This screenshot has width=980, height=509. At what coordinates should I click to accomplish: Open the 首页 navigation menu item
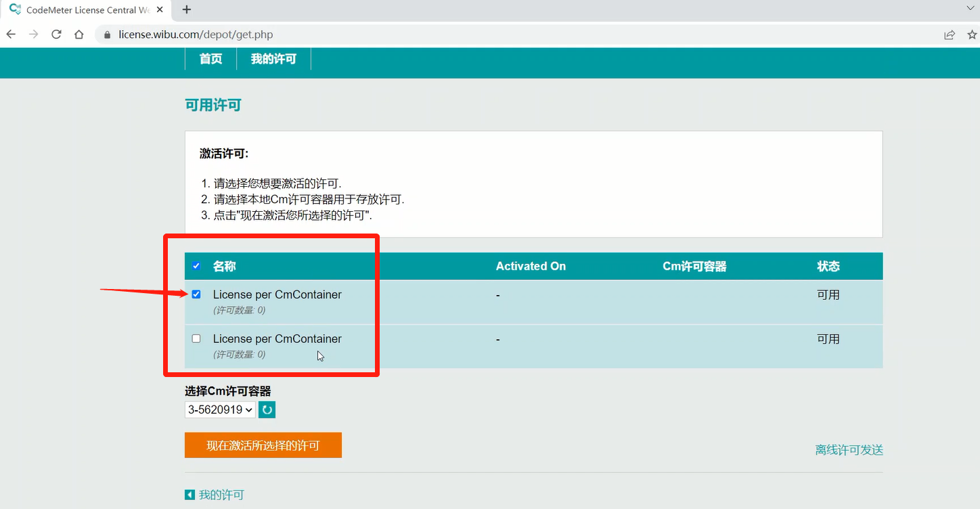coord(210,59)
